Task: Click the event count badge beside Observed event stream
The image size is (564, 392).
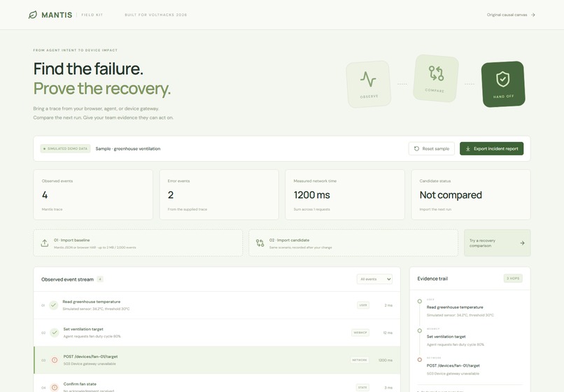Action: [100, 279]
